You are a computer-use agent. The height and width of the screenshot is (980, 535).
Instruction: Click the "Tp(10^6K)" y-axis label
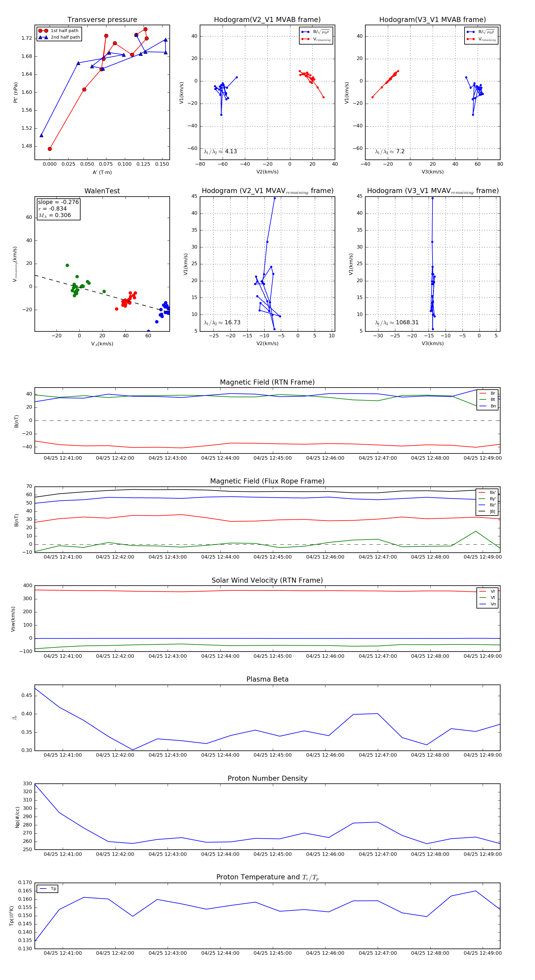click(x=12, y=916)
